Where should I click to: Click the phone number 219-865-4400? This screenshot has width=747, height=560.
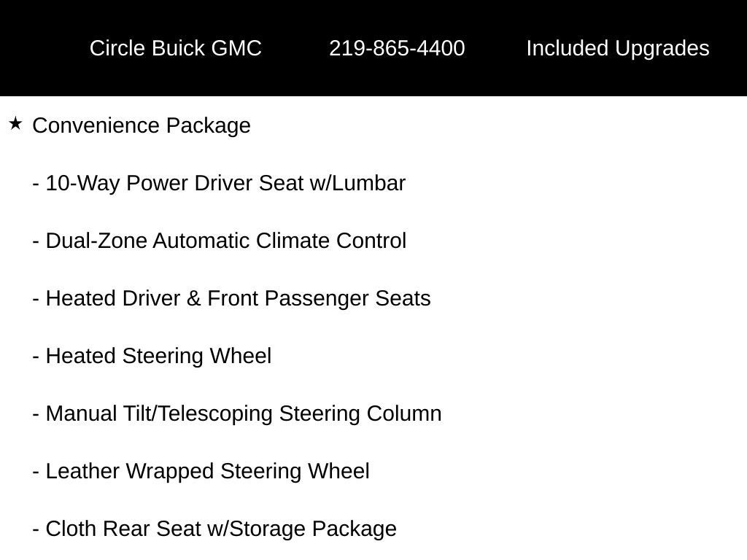[397, 48]
